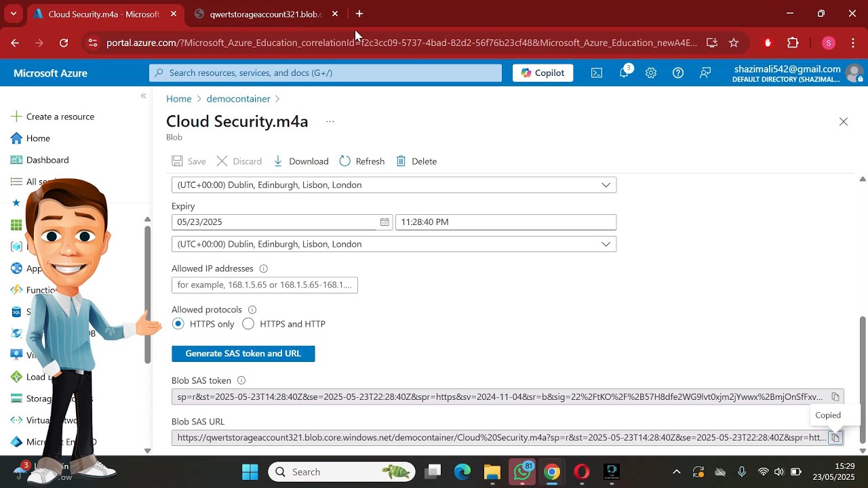Open account menu shazimali542@gmail.com

pos(797,73)
